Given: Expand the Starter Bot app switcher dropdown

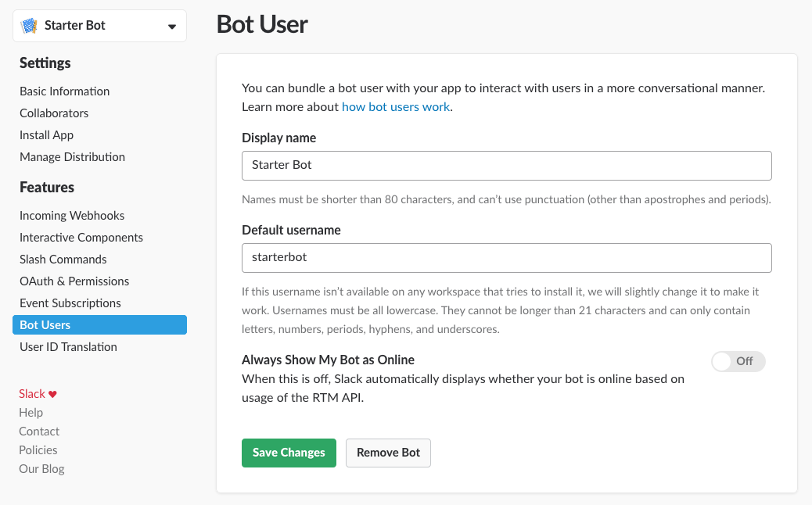Looking at the screenshot, I should coord(172,25).
